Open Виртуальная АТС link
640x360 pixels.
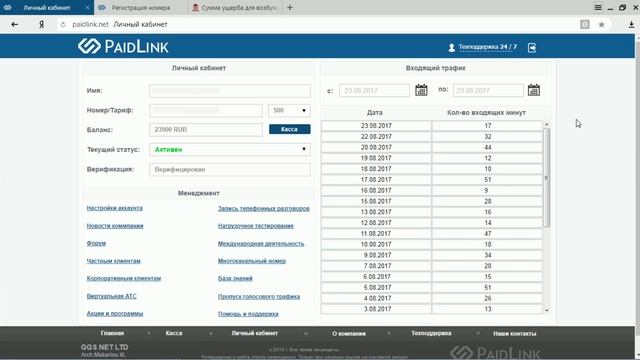[x=111, y=296]
